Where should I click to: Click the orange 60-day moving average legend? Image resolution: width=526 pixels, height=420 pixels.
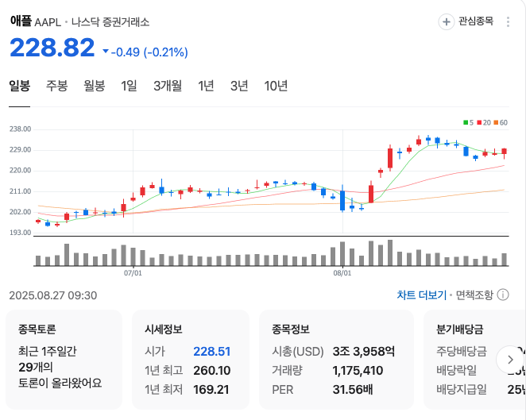(501, 123)
